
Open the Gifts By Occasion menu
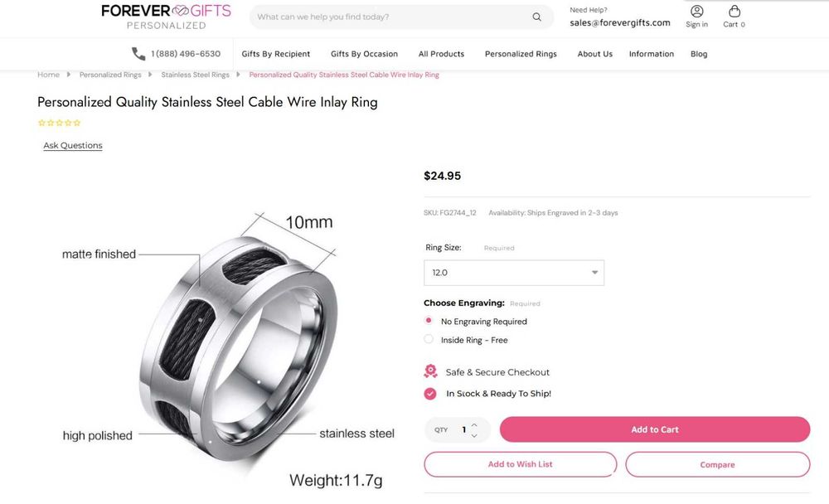click(x=364, y=54)
